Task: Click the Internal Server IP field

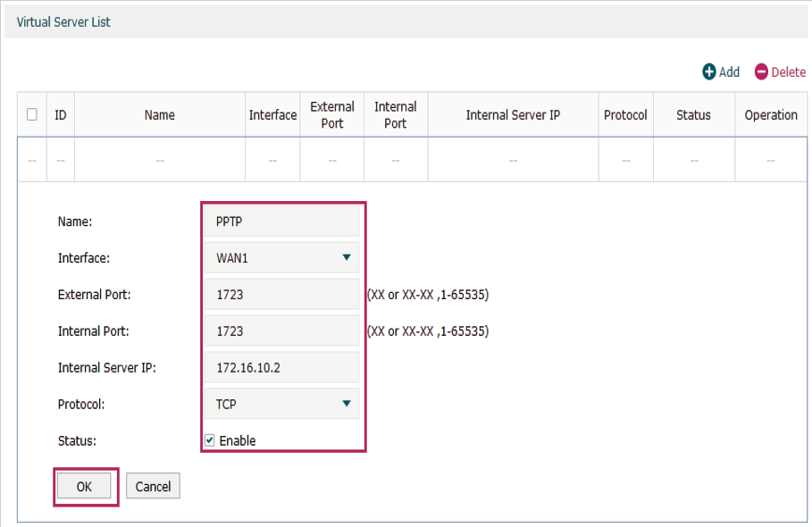Action: (282, 367)
